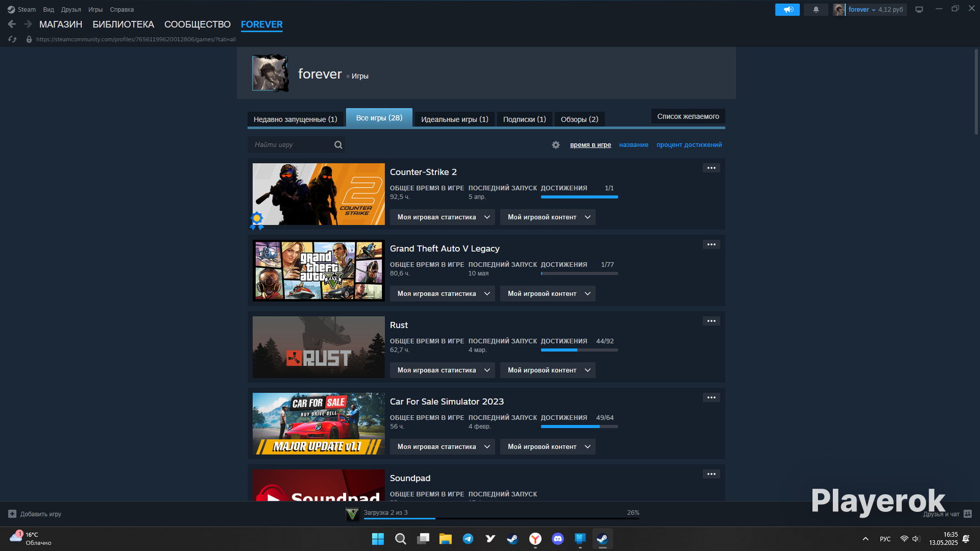Viewport: 980px width, 551px height.
Task: Open the three-dot menu for Car For Sale Simulator 2023
Action: tap(712, 398)
